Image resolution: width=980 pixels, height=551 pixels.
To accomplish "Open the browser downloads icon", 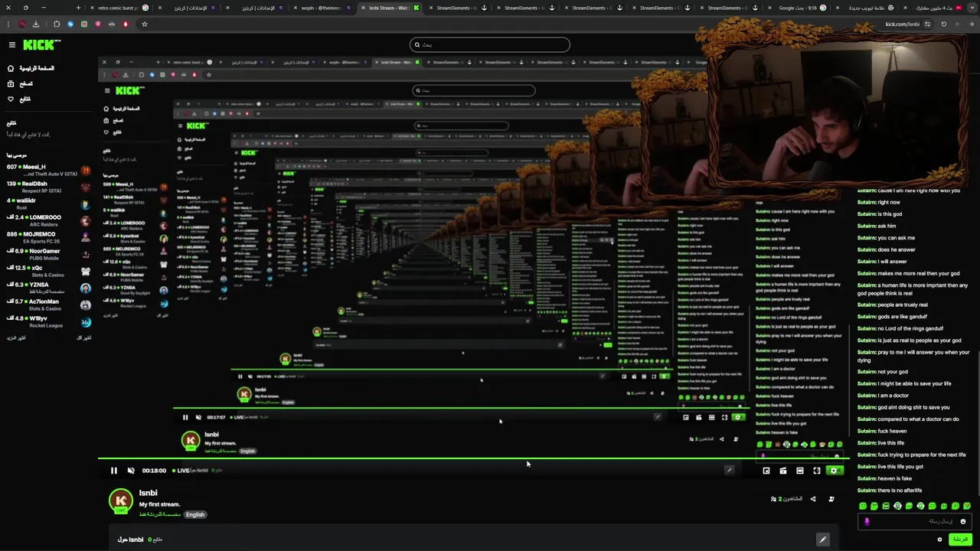I will point(35,24).
